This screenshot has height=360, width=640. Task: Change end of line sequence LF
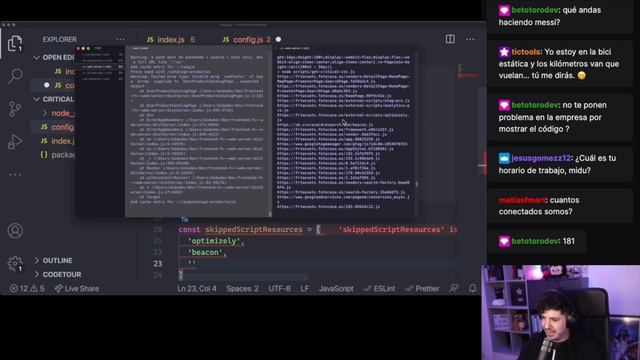[x=304, y=289]
